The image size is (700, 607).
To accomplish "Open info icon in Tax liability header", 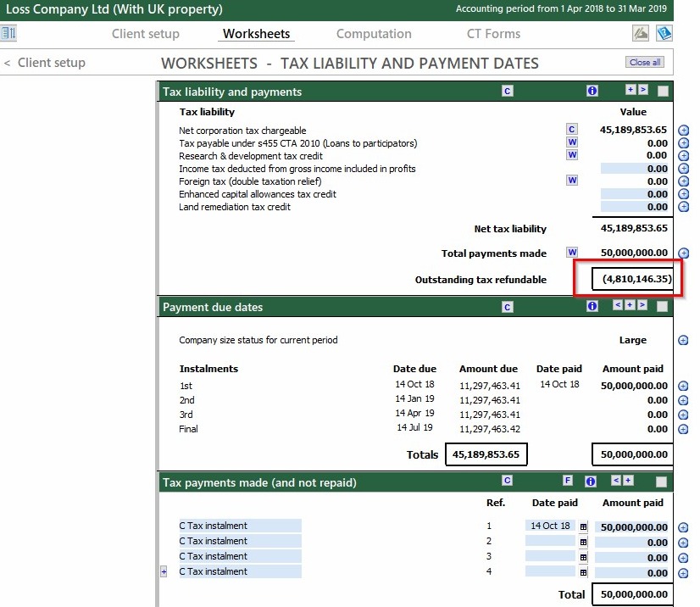I will pos(592,91).
